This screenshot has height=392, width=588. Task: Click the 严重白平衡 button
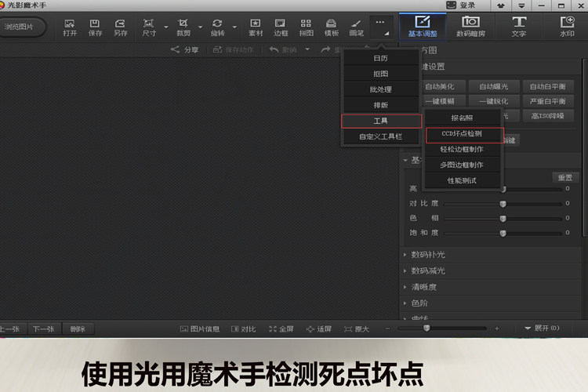[x=548, y=101]
